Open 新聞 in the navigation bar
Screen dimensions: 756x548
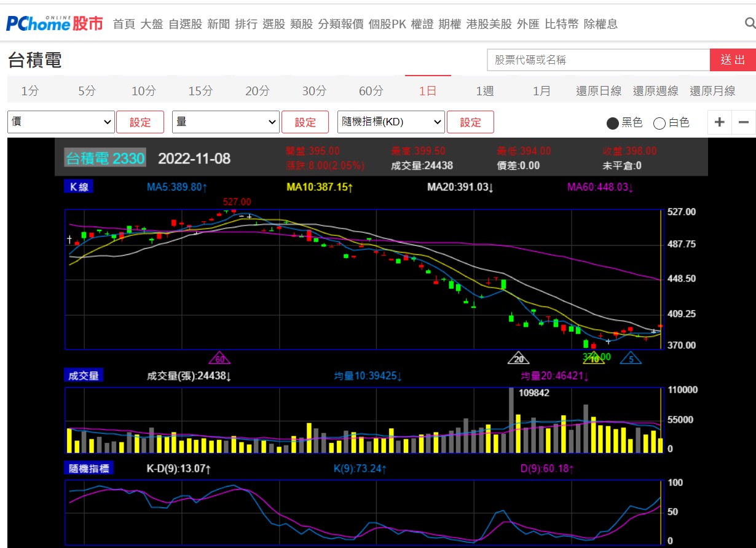click(218, 24)
